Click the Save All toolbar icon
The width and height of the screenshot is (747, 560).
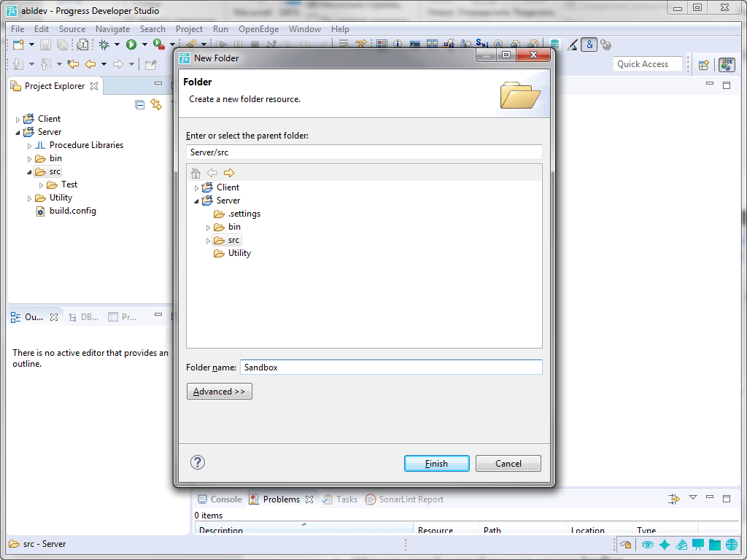coord(62,44)
